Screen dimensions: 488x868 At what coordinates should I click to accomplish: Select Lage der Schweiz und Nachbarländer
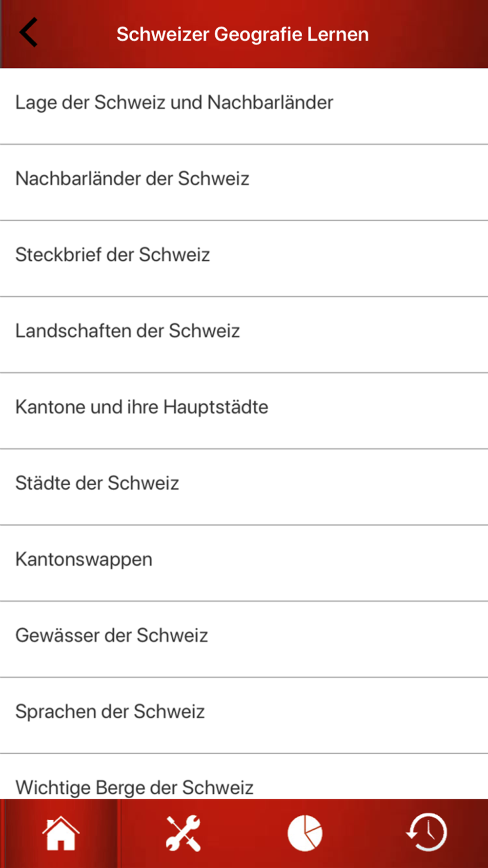pos(244,106)
